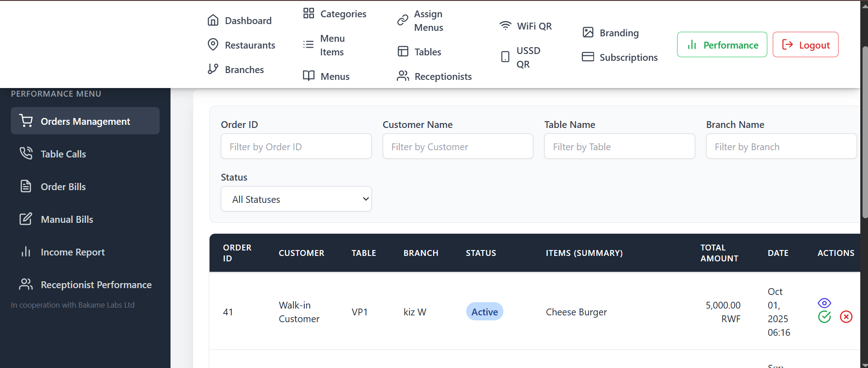Click the Restaurants location pin icon
Screen dimensions: 868x368
213,45
